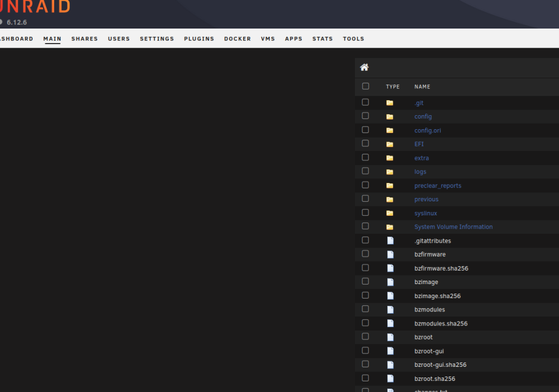Open the preclear_reports folder link
This screenshot has height=392, width=559.
[438, 186]
